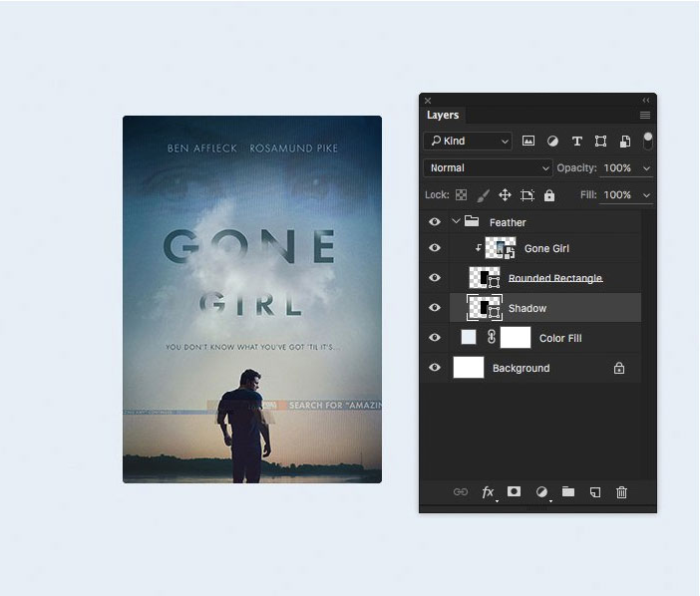
Task: Lock position move icon
Action: tap(505, 195)
